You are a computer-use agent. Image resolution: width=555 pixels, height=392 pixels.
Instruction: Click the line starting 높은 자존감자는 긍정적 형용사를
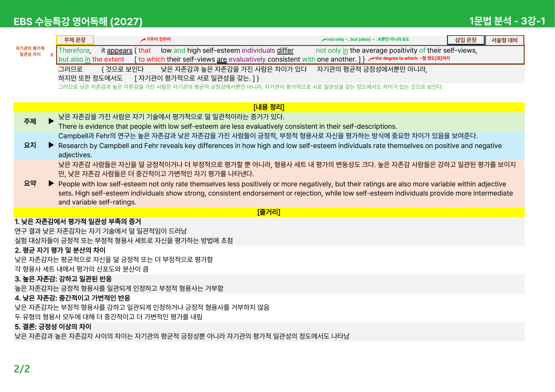(x=119, y=288)
